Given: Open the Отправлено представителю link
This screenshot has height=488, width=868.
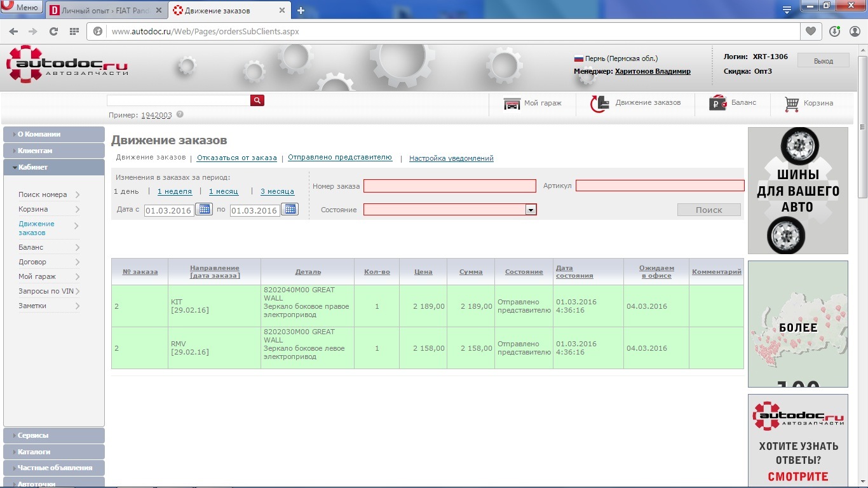Looking at the screenshot, I should (x=340, y=157).
